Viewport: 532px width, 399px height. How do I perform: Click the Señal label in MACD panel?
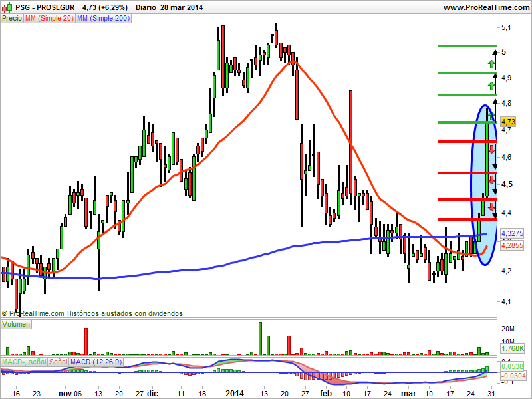[x=59, y=362]
